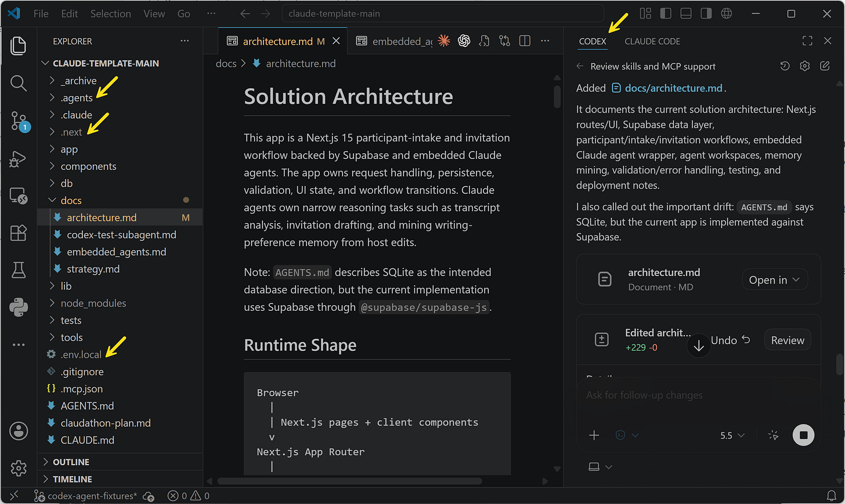The height and width of the screenshot is (504, 845).
Task: Maximize the Codex panel
Action: pos(807,41)
